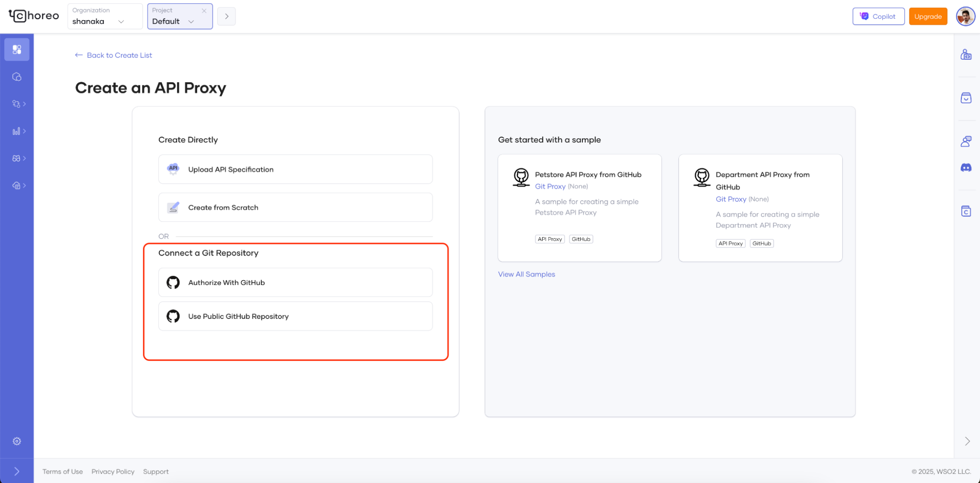This screenshot has height=483, width=980.
Task: Open the user feedback icon on right rail
Action: coord(966,142)
